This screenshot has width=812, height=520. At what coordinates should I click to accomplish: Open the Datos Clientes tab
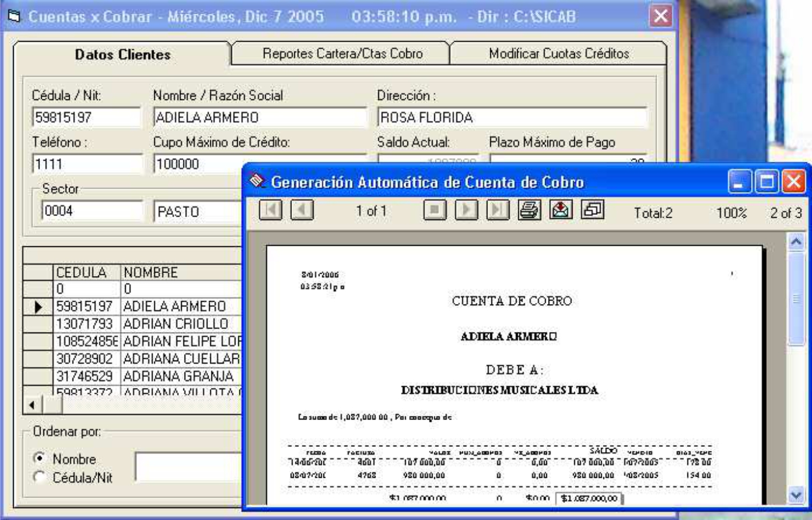click(x=122, y=55)
